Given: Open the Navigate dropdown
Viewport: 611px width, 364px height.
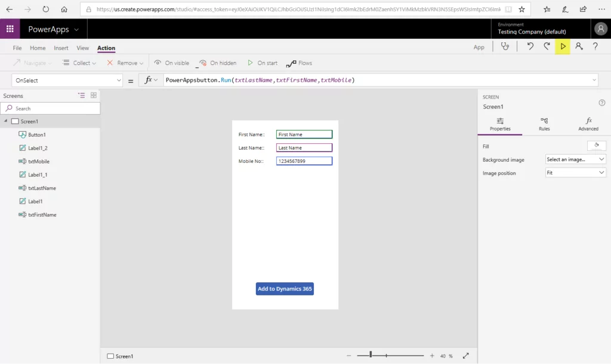Looking at the screenshot, I should pyautogui.click(x=32, y=63).
